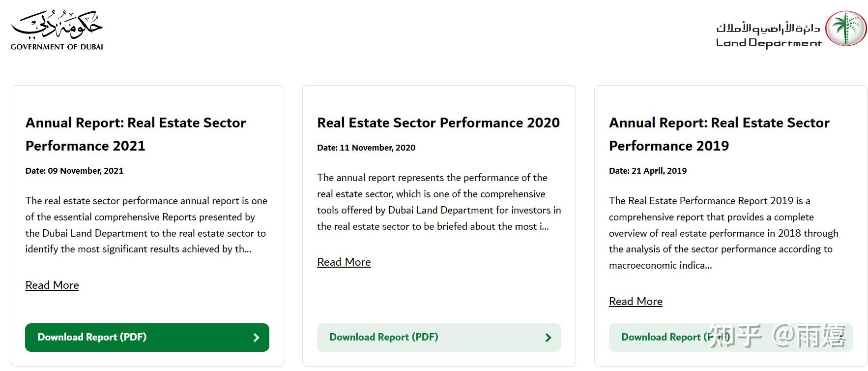Viewport: 868px width, 371px height.
Task: Select the Real Estate Sector Performance 2020 title
Action: (x=438, y=123)
